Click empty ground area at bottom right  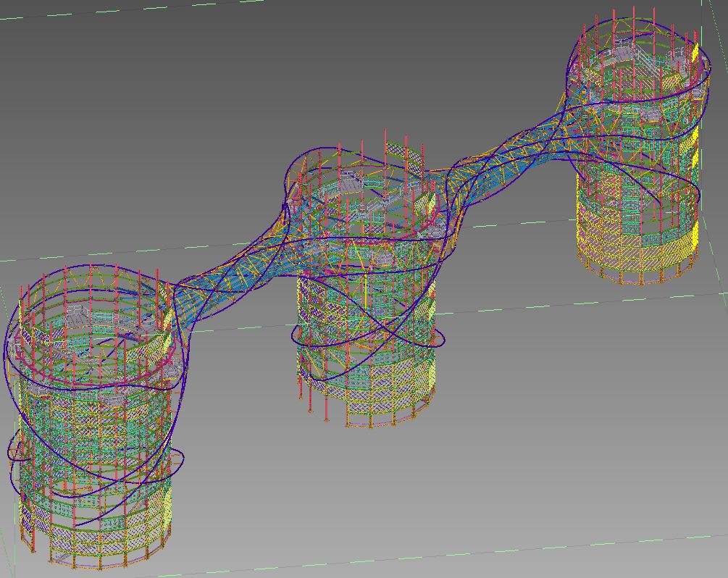(616, 471)
